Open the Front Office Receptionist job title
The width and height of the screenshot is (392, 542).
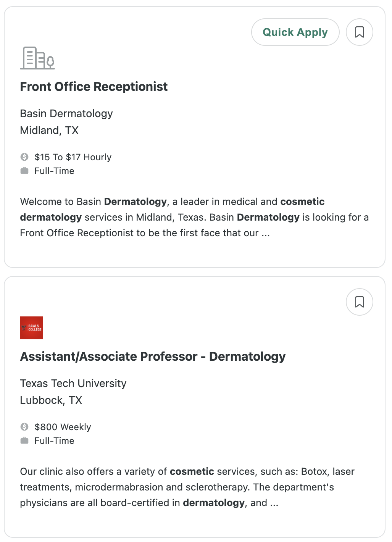click(x=94, y=87)
